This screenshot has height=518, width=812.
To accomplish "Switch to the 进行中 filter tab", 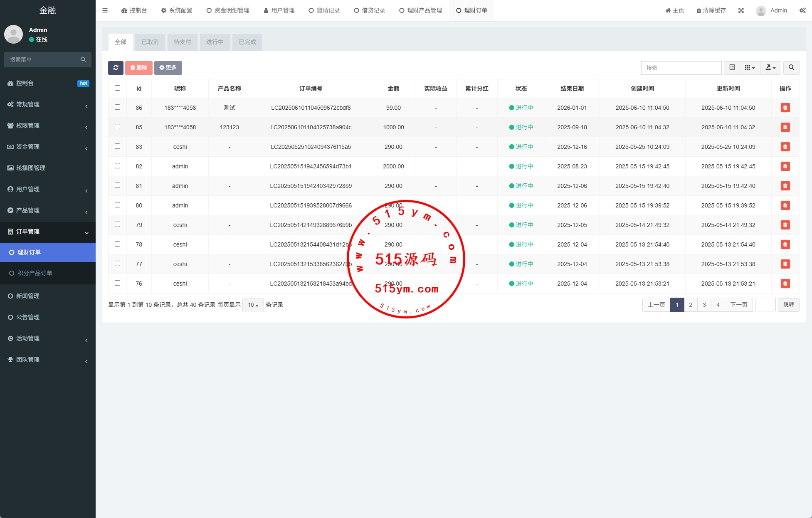I will coord(215,42).
